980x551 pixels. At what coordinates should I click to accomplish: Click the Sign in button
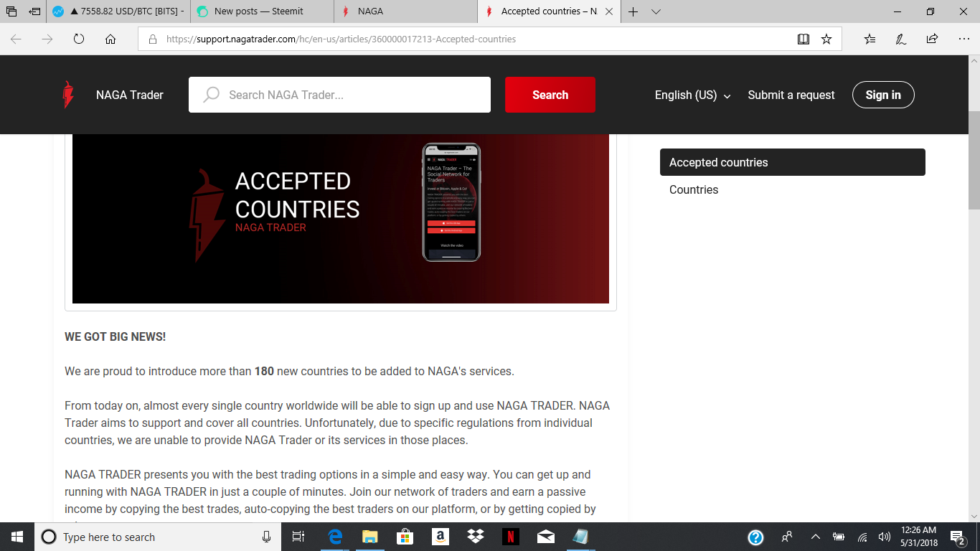coord(883,95)
